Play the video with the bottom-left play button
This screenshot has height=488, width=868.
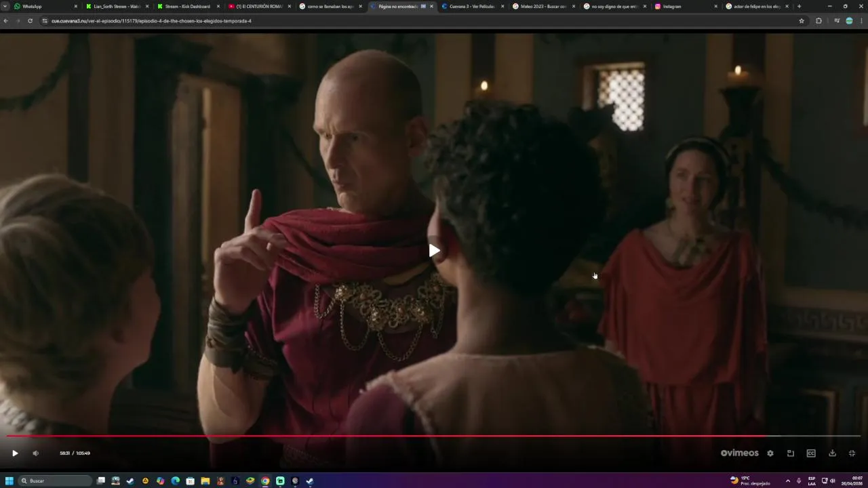[x=15, y=453]
